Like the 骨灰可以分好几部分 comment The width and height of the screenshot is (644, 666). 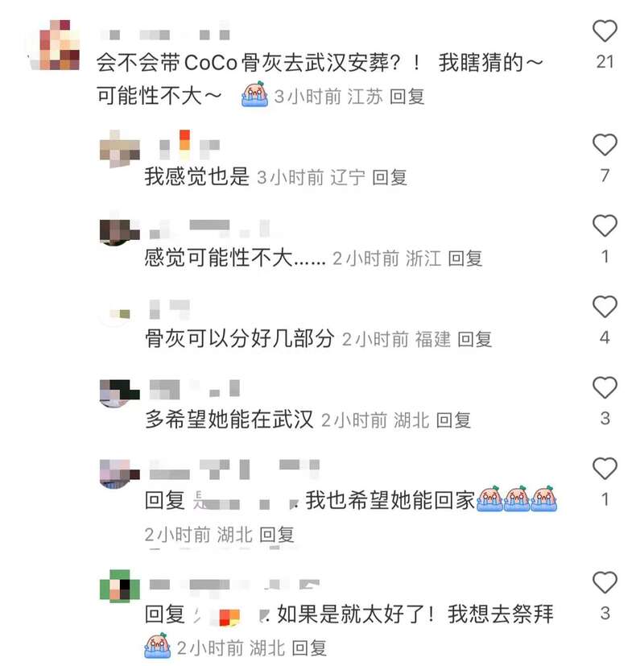click(x=604, y=307)
